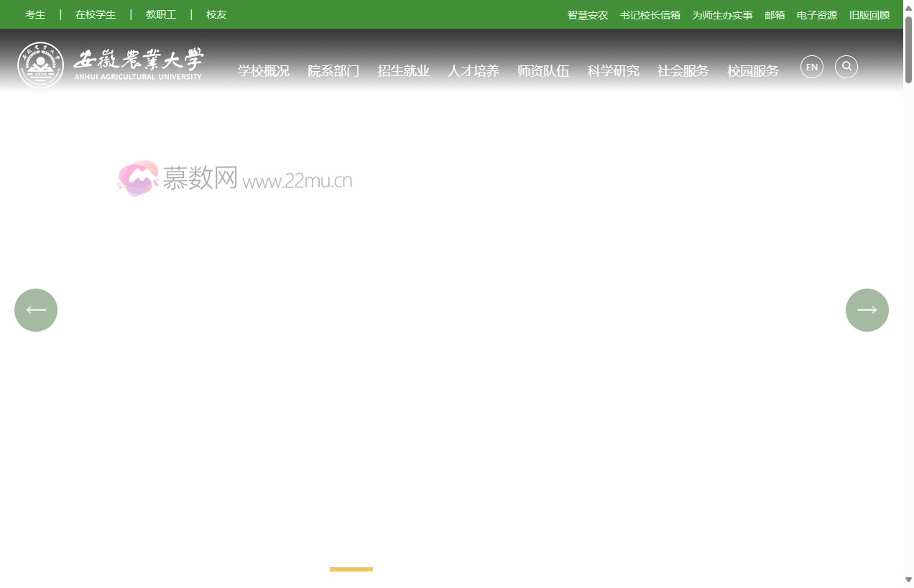Select the yellow carousel indicator bar

(351, 569)
